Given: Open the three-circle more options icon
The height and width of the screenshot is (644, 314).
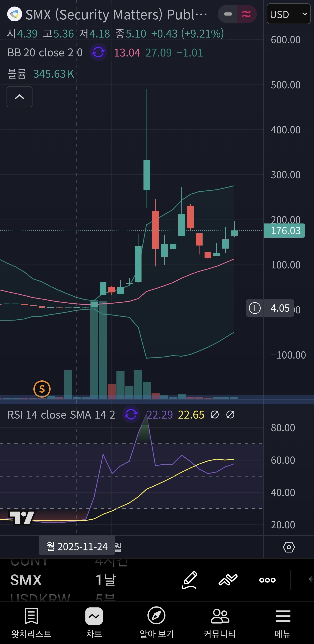Looking at the screenshot, I should click(x=267, y=580).
